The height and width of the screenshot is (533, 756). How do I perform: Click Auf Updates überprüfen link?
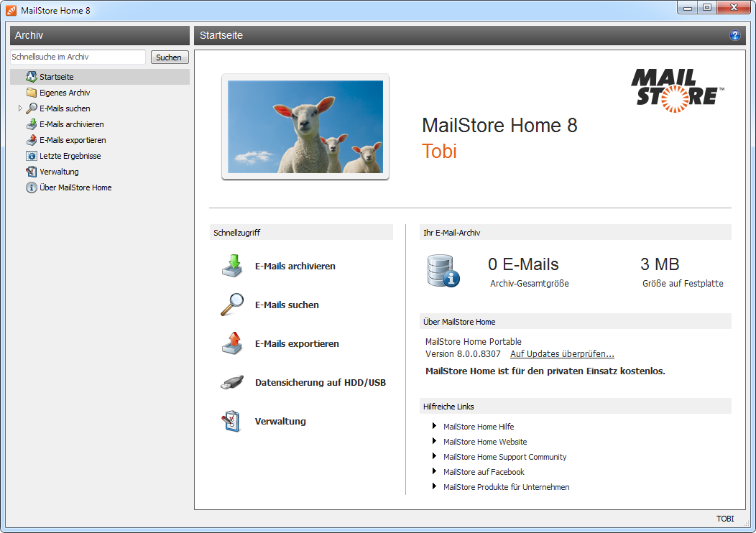pyautogui.click(x=562, y=353)
